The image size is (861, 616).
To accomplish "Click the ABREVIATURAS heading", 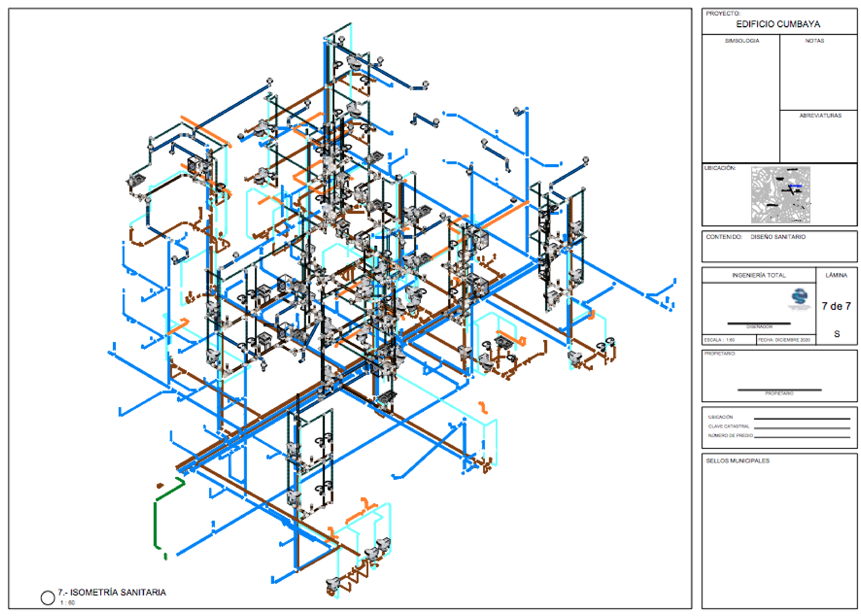I will [x=820, y=115].
